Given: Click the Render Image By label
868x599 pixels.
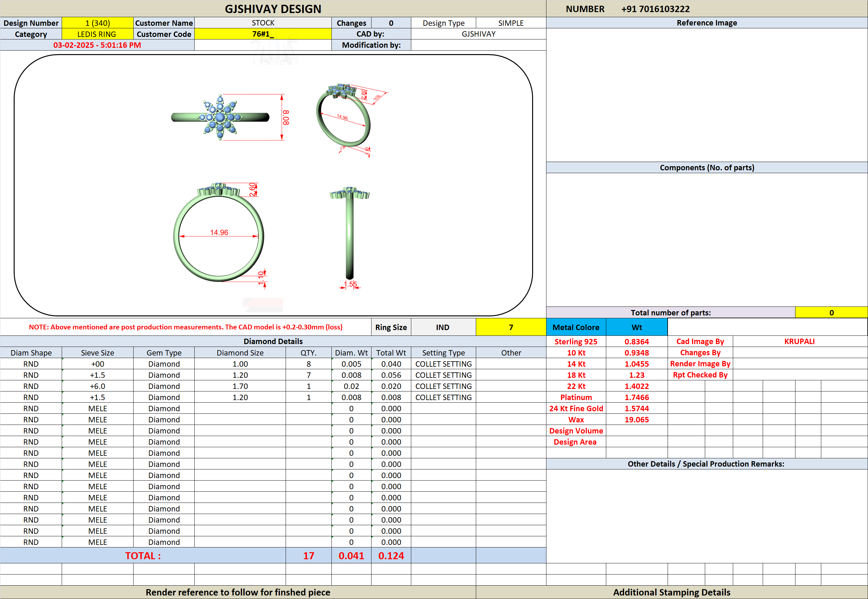Looking at the screenshot, I should pos(700,364).
